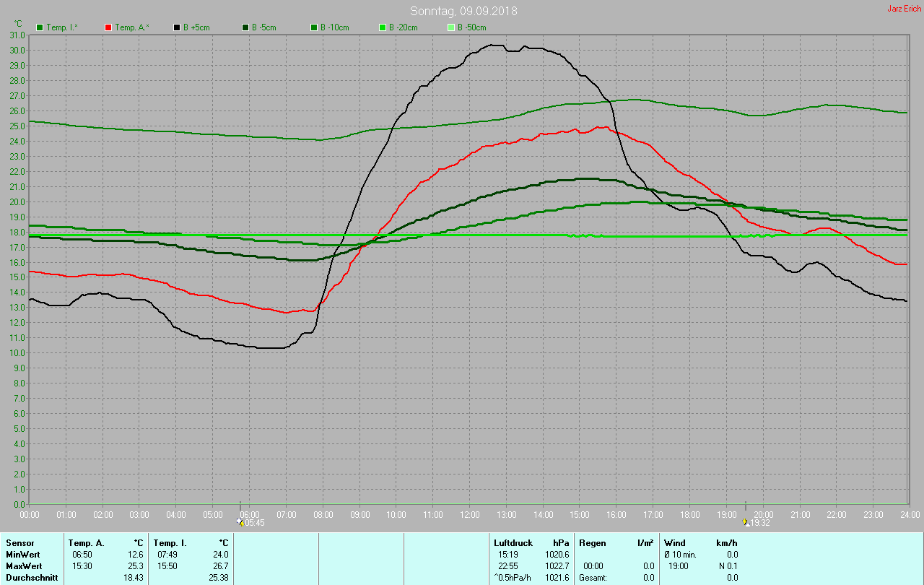Screen dimensions: 924x585
Task: Toggle the B +5cm series label
Action: 196,27
